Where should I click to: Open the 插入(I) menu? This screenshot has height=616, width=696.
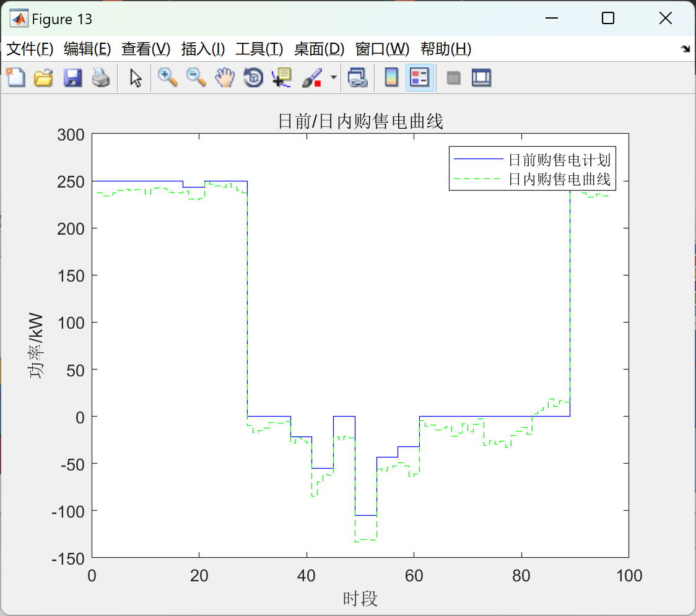pos(203,49)
